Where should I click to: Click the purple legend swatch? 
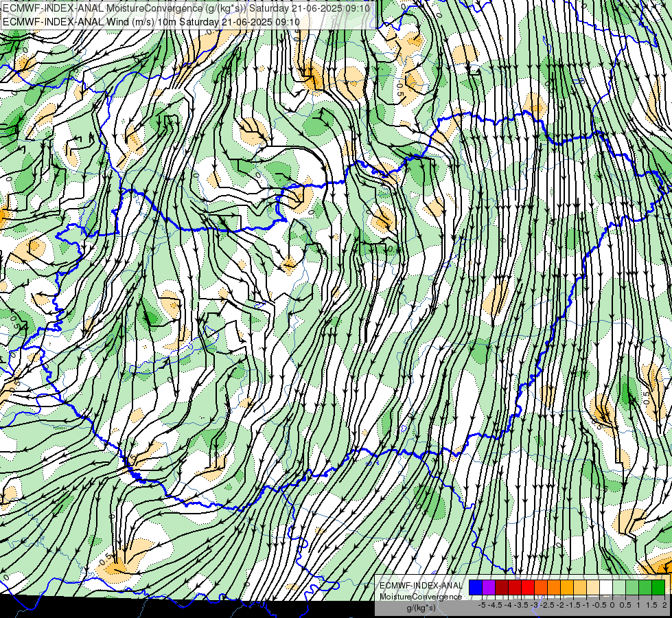(489, 588)
